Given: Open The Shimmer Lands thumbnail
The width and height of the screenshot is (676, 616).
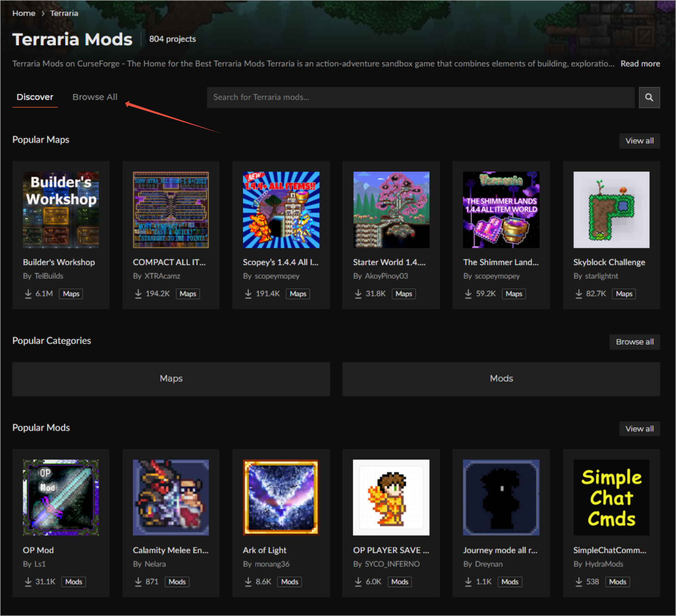Looking at the screenshot, I should pos(501,210).
